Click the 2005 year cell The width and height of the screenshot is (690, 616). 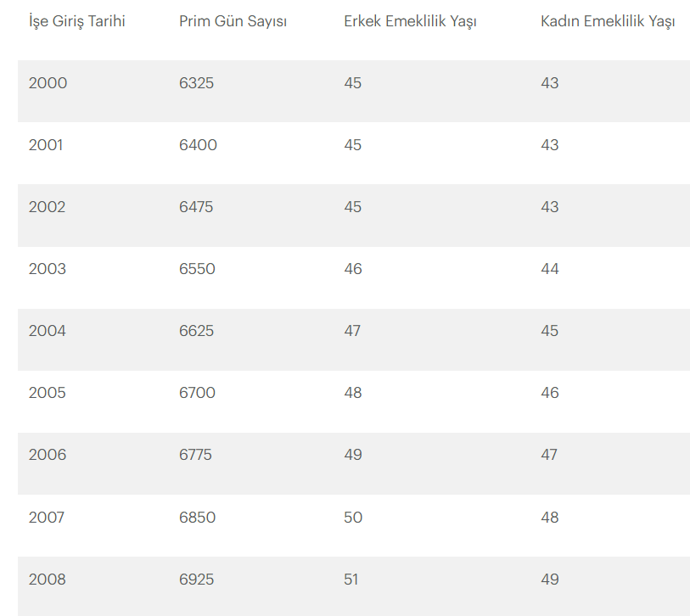tap(47, 393)
